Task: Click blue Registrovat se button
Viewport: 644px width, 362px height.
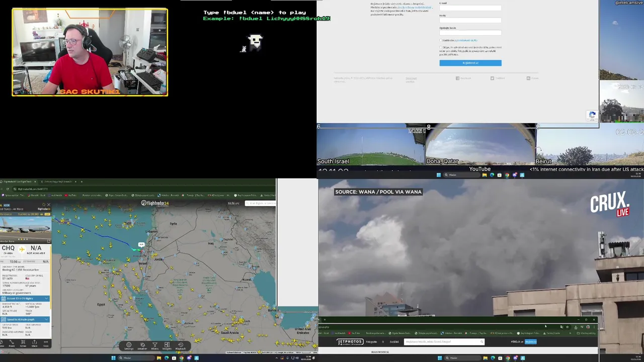Action: 470,63
